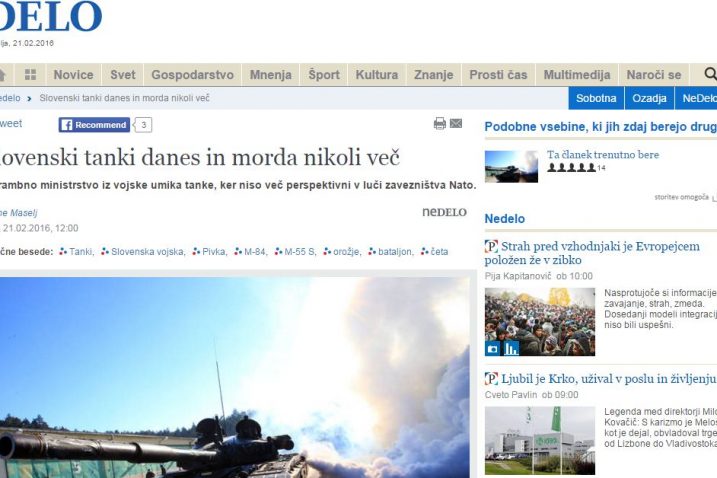Screen dimensions: 717x478
Task: Print the article using printer icon
Action: [x=439, y=124]
